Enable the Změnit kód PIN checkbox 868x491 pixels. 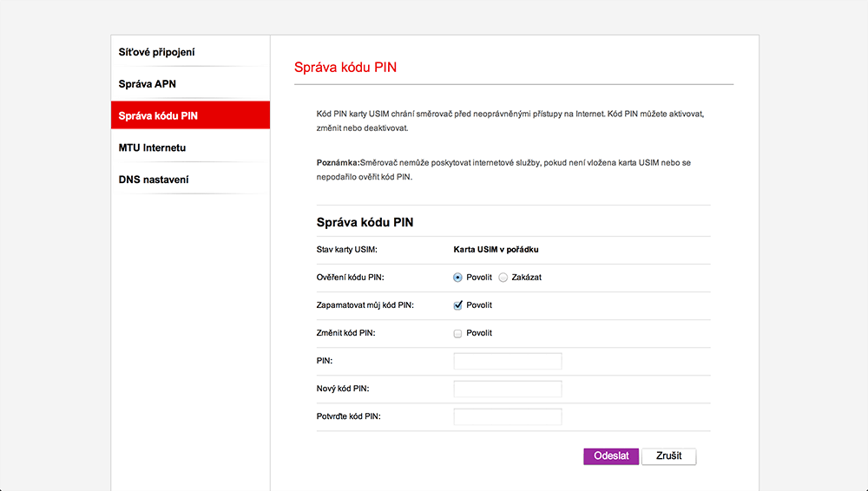pyautogui.click(x=457, y=333)
